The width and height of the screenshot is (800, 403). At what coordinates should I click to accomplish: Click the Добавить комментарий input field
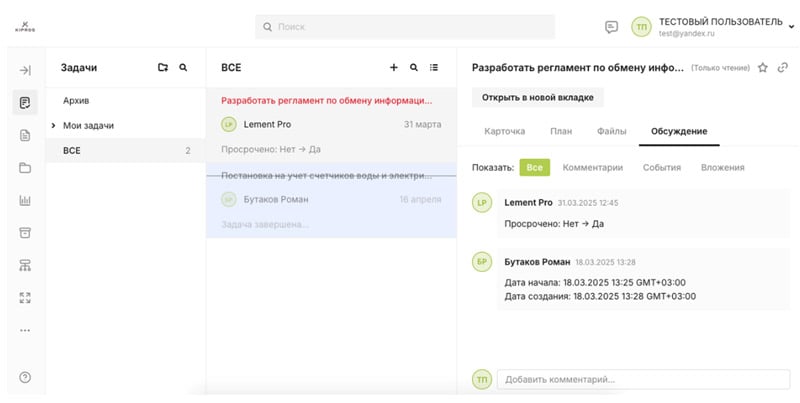click(643, 380)
